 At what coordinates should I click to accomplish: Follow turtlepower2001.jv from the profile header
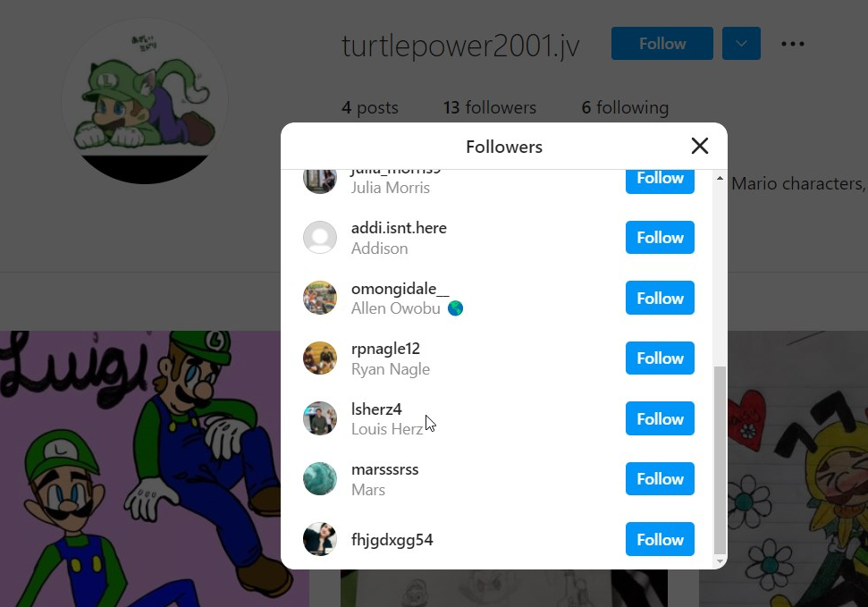662,43
